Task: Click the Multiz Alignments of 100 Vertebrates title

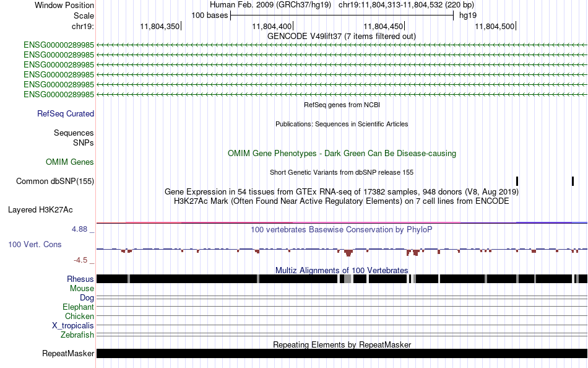Action: (x=342, y=270)
